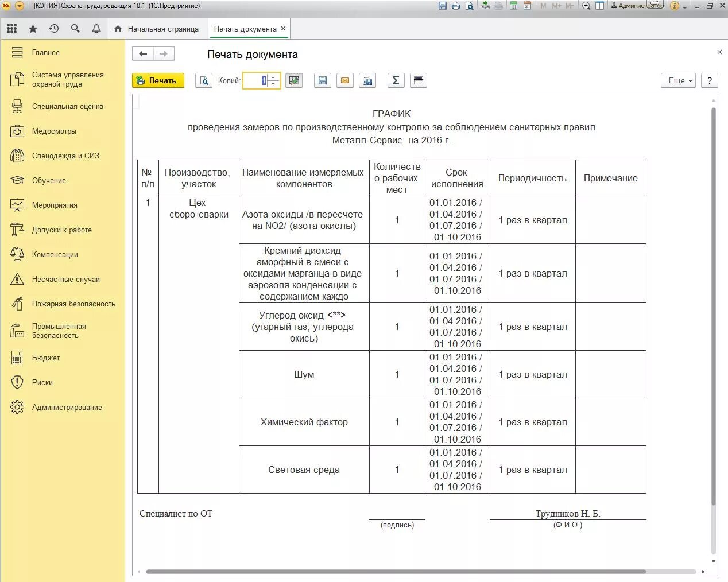Click the question mark help button

tap(710, 81)
